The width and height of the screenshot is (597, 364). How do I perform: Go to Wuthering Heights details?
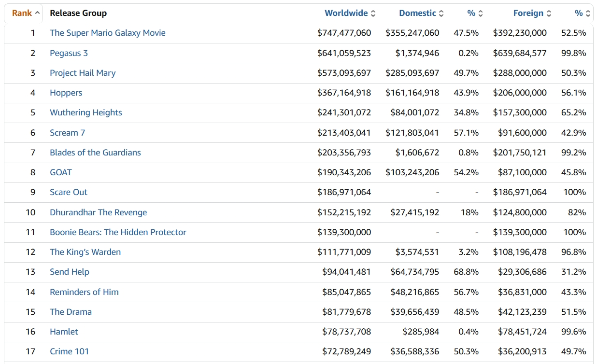click(85, 112)
